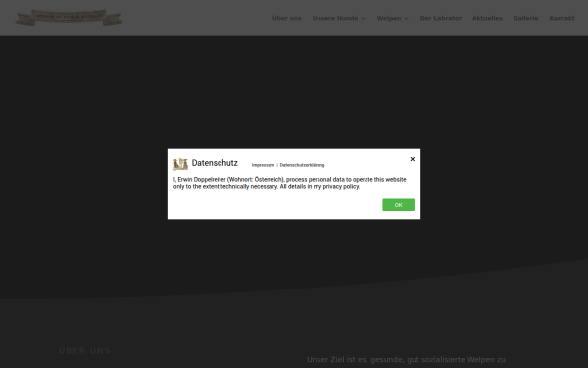Click the 'Unser Ziel ist es' paragraph text

(x=406, y=360)
